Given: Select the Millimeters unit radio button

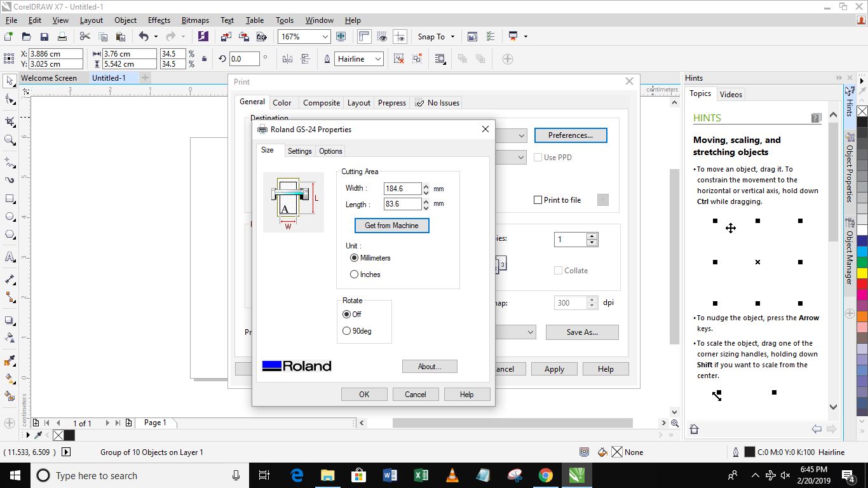Looking at the screenshot, I should (x=354, y=258).
